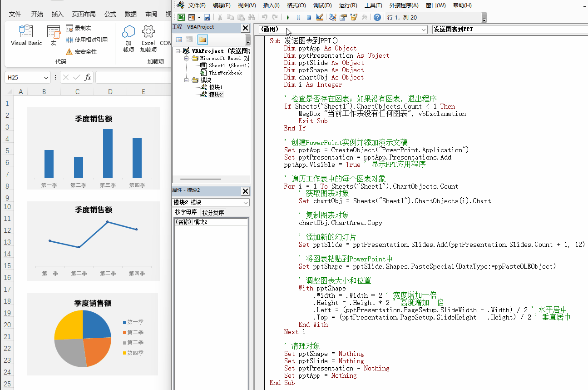Open 宏安全性 settings in Excel
This screenshot has height=390, width=588.
pyautogui.click(x=82, y=51)
